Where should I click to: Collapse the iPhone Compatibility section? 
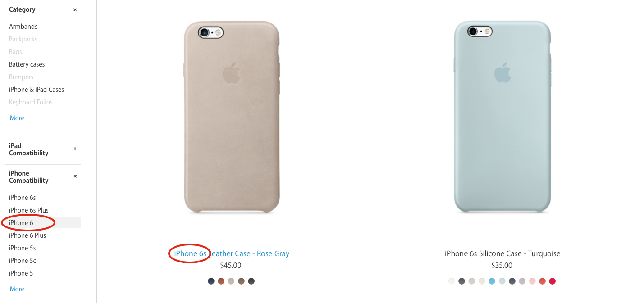pyautogui.click(x=75, y=176)
